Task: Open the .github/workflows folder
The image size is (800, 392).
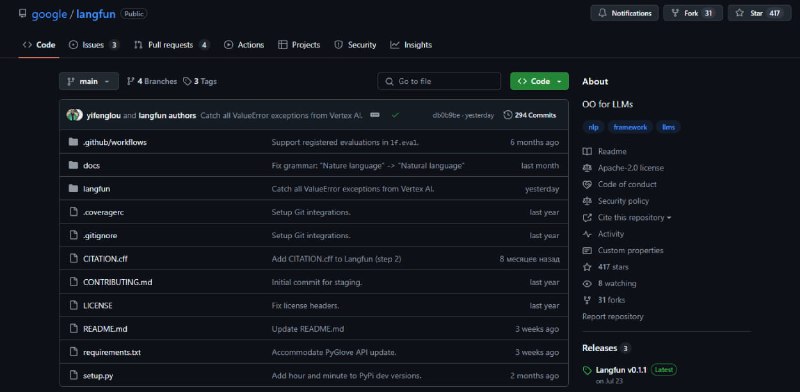Action: click(115, 142)
